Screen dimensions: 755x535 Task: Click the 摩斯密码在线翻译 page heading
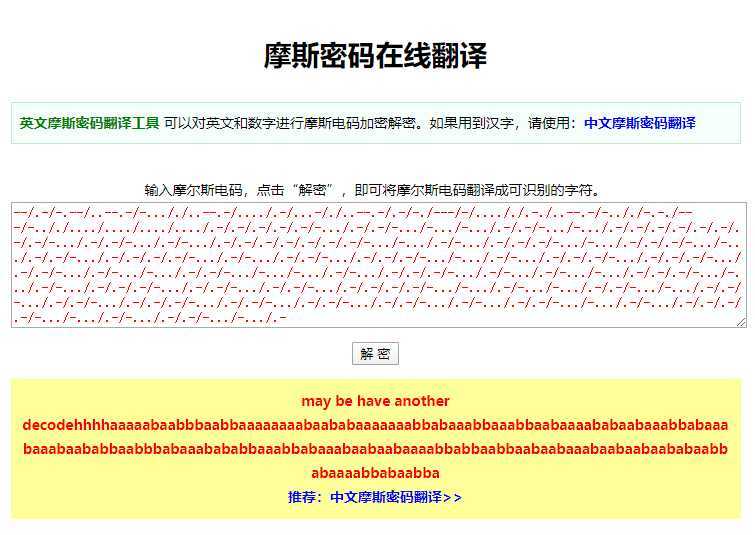tap(375, 55)
